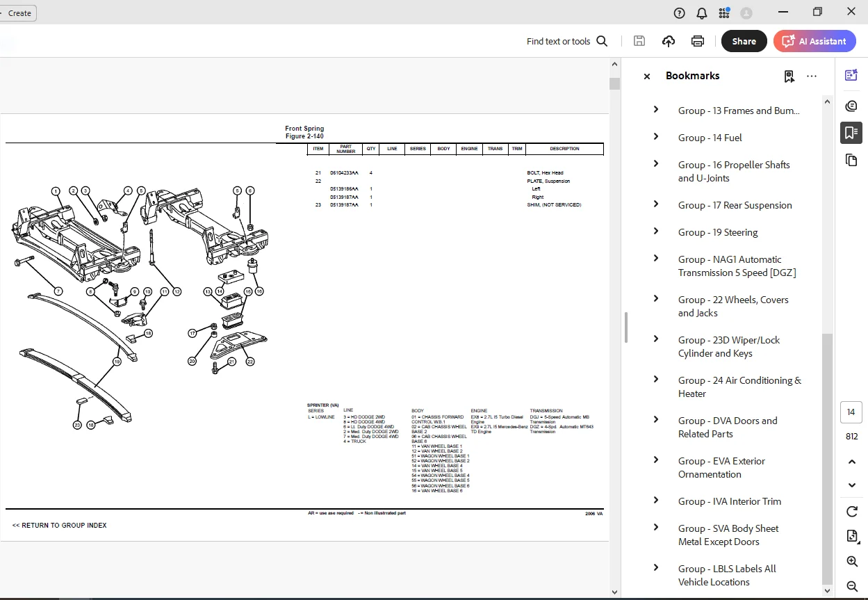The width and height of the screenshot is (868, 600).
Task: Open bookmark Group - 17 Rear Suspension
Action: [735, 205]
